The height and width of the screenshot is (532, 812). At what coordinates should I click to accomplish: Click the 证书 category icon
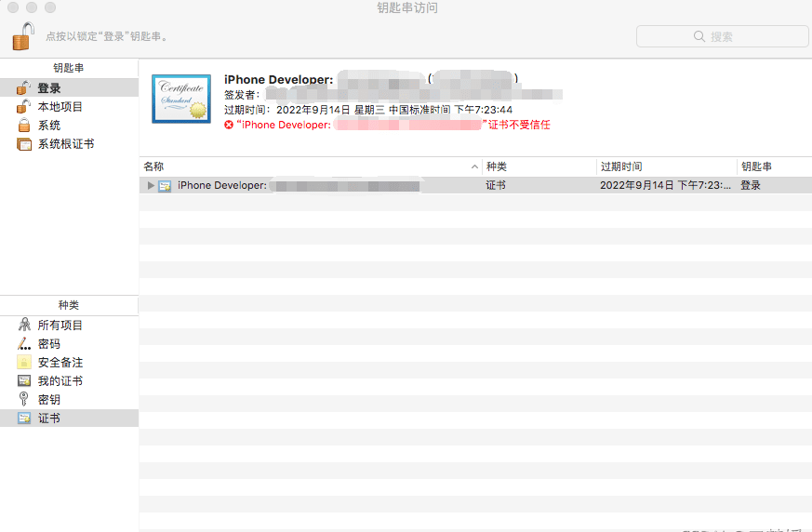coord(24,418)
